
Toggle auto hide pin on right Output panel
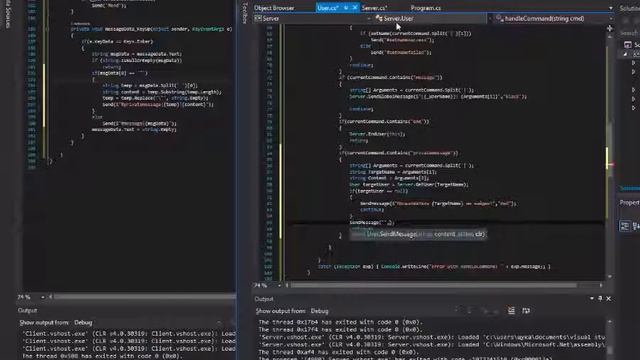point(600,299)
